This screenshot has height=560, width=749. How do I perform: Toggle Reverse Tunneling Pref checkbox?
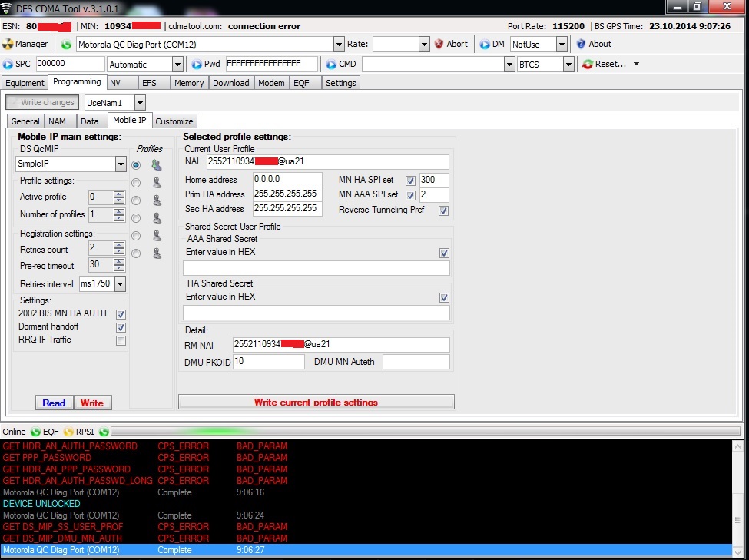(x=444, y=210)
